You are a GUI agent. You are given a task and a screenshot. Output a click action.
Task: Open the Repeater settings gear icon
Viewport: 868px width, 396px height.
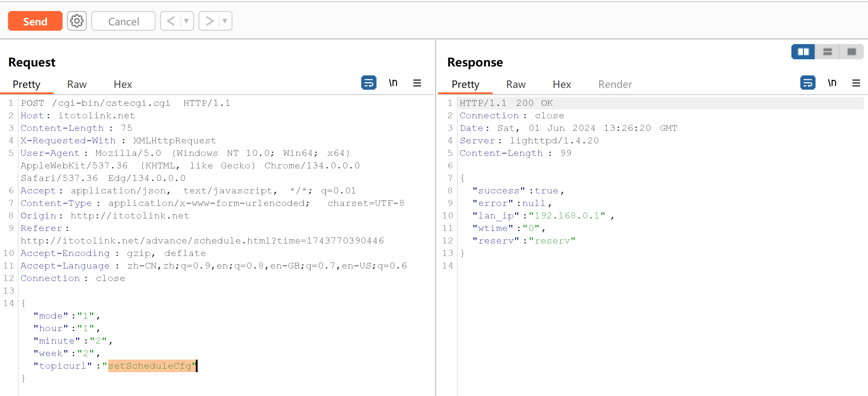pos(77,21)
